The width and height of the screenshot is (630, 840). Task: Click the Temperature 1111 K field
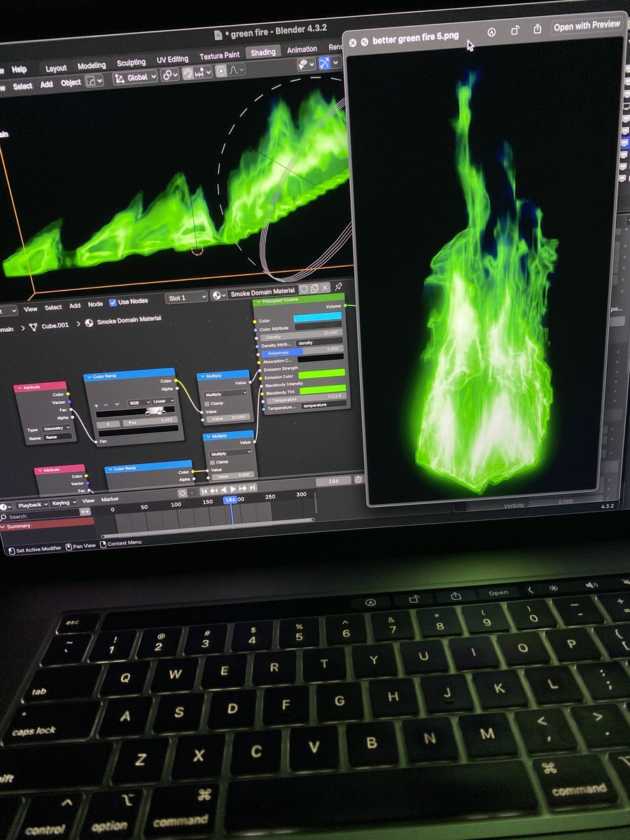click(306, 399)
